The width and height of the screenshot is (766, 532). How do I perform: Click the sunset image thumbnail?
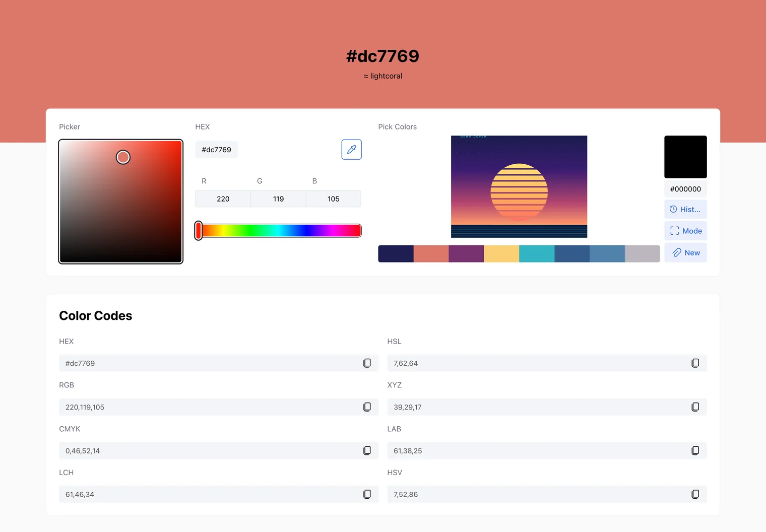tap(519, 186)
